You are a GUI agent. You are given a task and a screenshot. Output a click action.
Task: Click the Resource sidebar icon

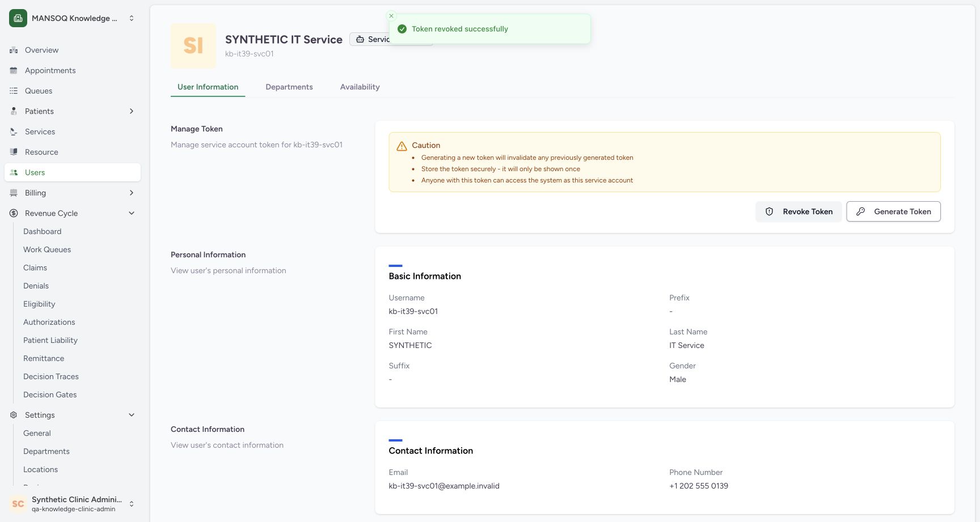(14, 152)
